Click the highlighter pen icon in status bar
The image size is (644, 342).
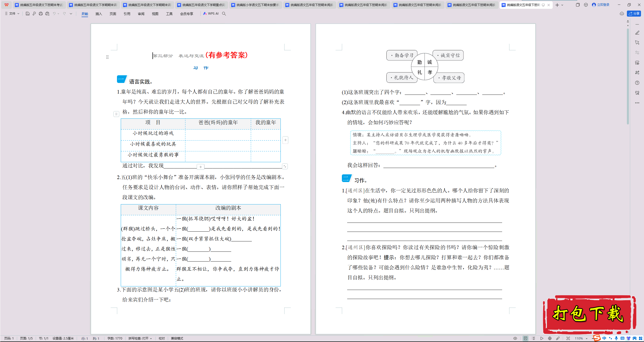click(x=558, y=338)
